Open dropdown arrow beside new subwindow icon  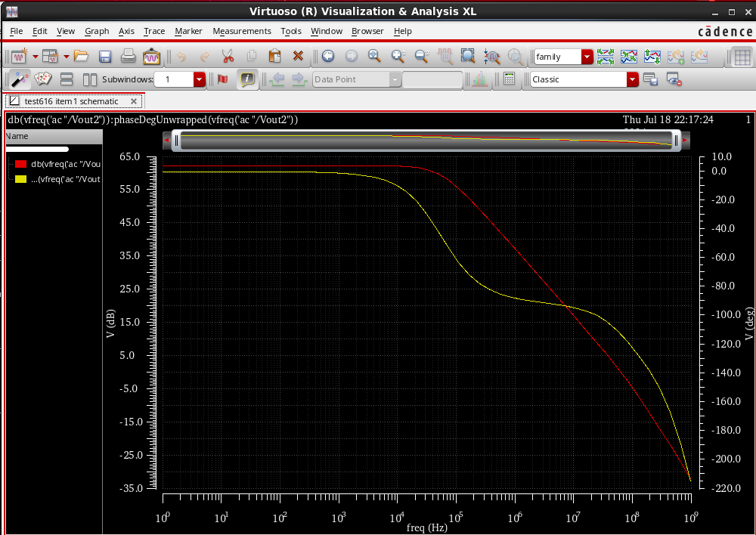click(66, 57)
